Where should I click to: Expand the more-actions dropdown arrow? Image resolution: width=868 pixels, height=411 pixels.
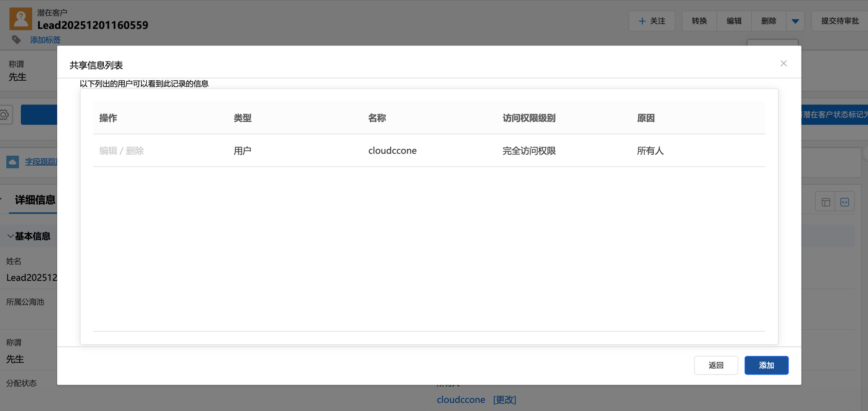click(x=795, y=21)
